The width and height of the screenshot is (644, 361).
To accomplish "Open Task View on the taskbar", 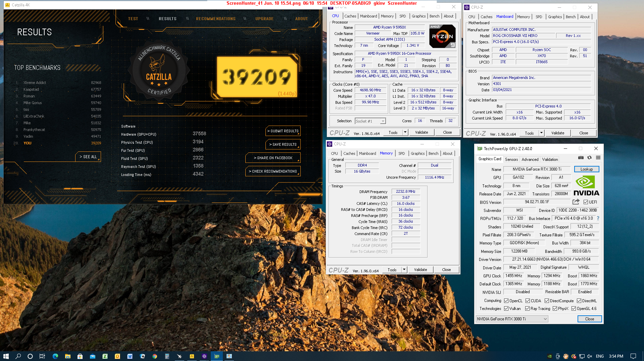I will click(42, 356).
